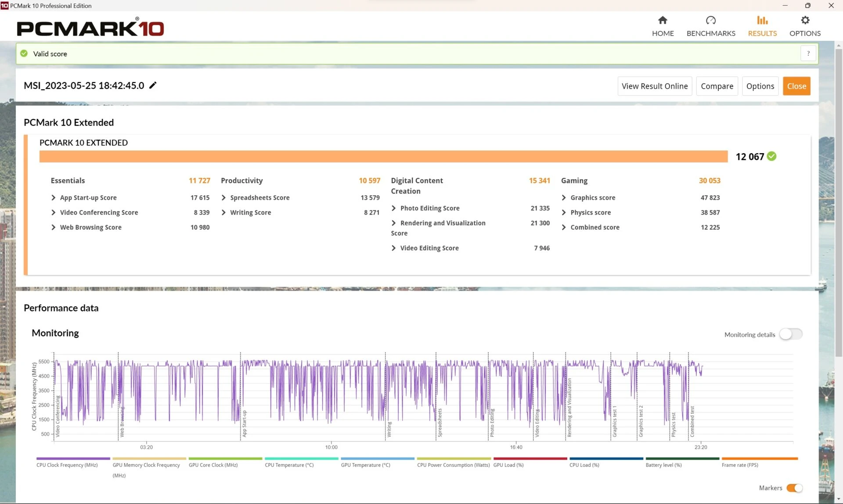Click the result Options button
Image resolution: width=843 pixels, height=504 pixels.
(760, 86)
